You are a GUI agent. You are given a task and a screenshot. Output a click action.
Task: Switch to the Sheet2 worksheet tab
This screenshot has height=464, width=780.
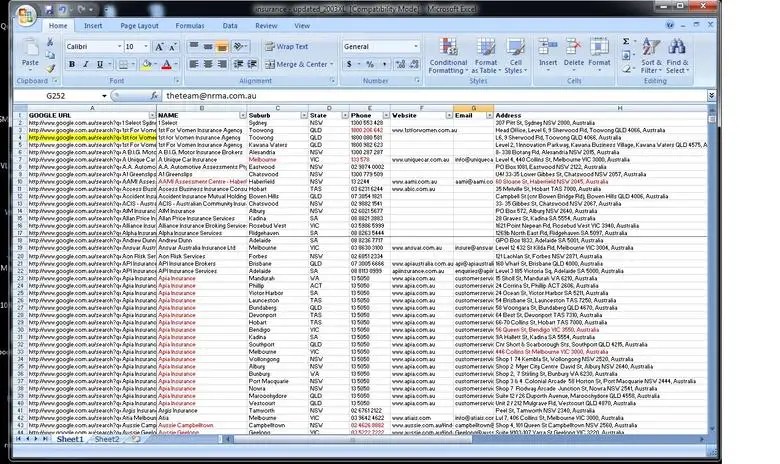[x=107, y=439]
